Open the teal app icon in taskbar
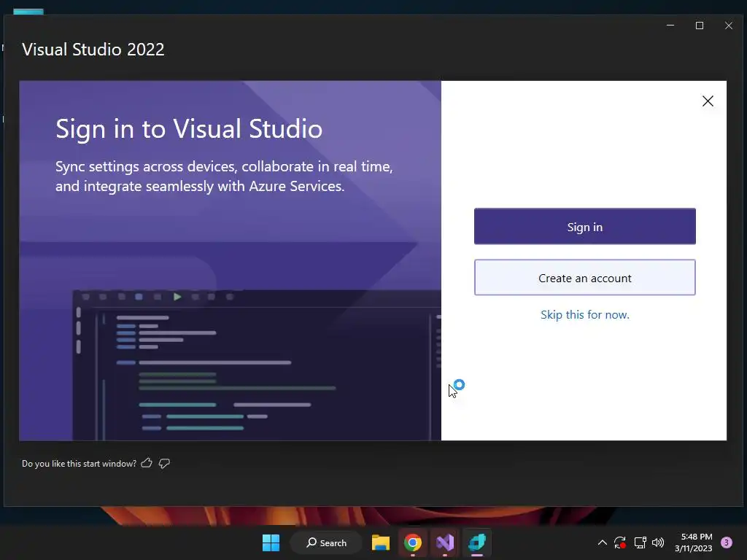 pos(477,542)
